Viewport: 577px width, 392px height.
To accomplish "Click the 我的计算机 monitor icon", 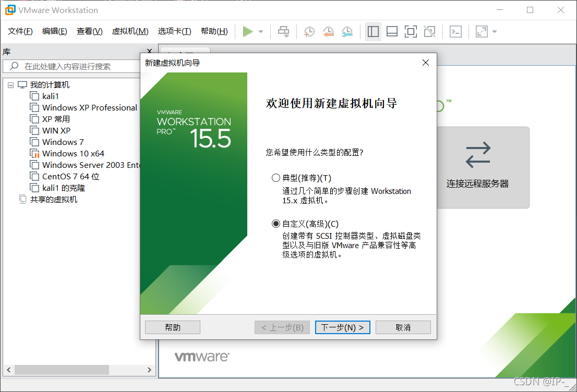I will 22,85.
